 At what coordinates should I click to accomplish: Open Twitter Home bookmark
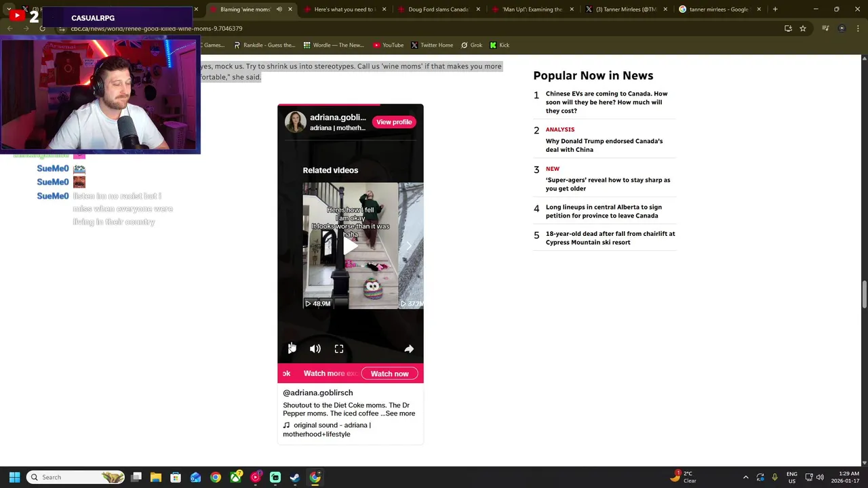432,45
